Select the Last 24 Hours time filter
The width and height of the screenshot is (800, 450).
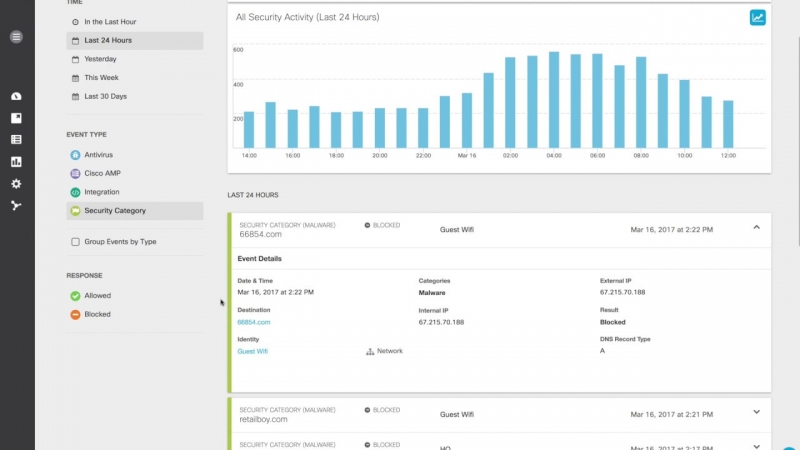click(x=135, y=41)
